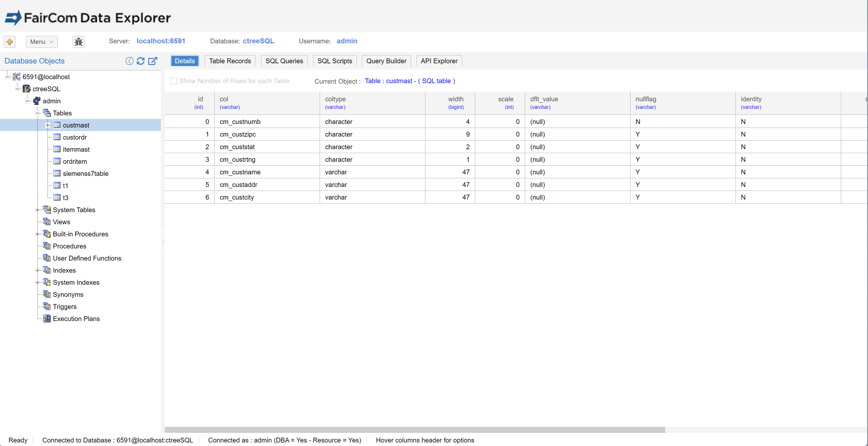The image size is (868, 446).
Task: Click the Database Objects panel title
Action: click(x=35, y=61)
